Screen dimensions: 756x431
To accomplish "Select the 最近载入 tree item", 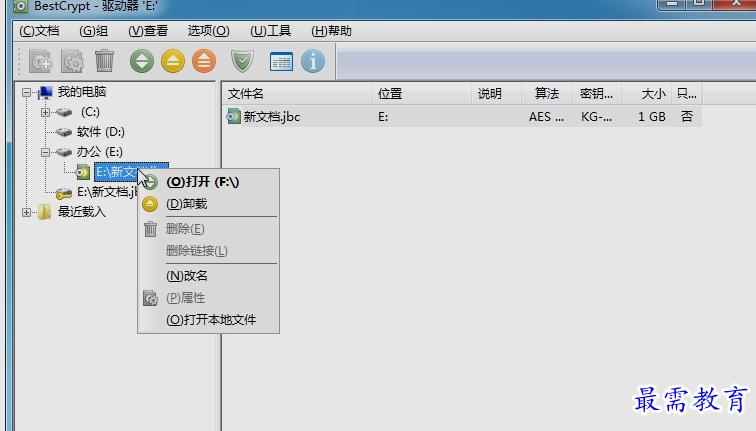I will pos(81,212).
